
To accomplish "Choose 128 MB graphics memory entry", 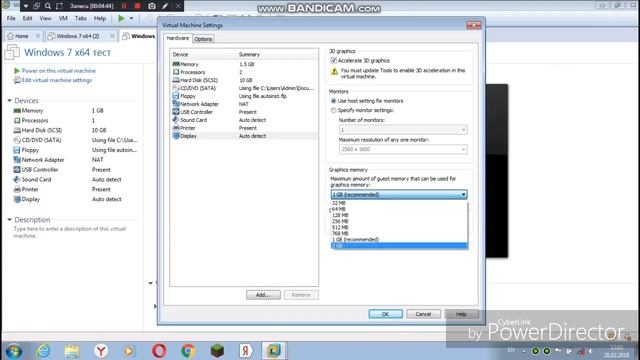I will pos(399,215).
